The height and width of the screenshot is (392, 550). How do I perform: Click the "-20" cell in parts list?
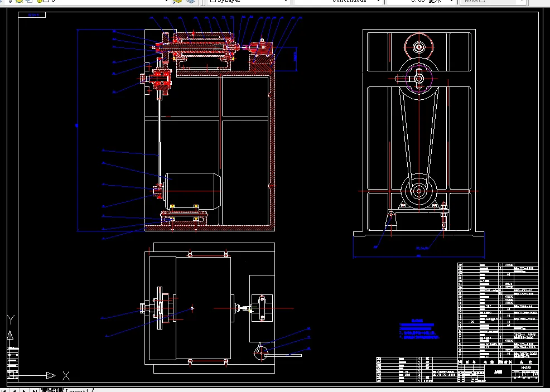[x=471, y=322]
